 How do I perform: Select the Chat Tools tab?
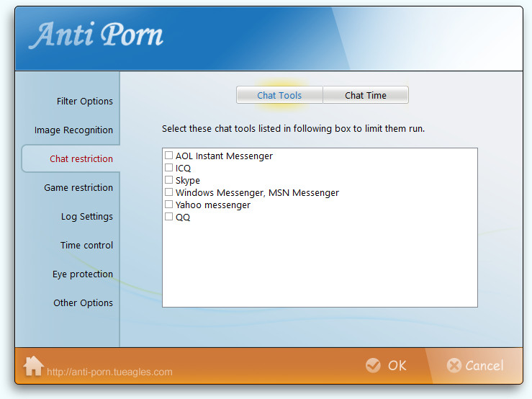pyautogui.click(x=279, y=95)
